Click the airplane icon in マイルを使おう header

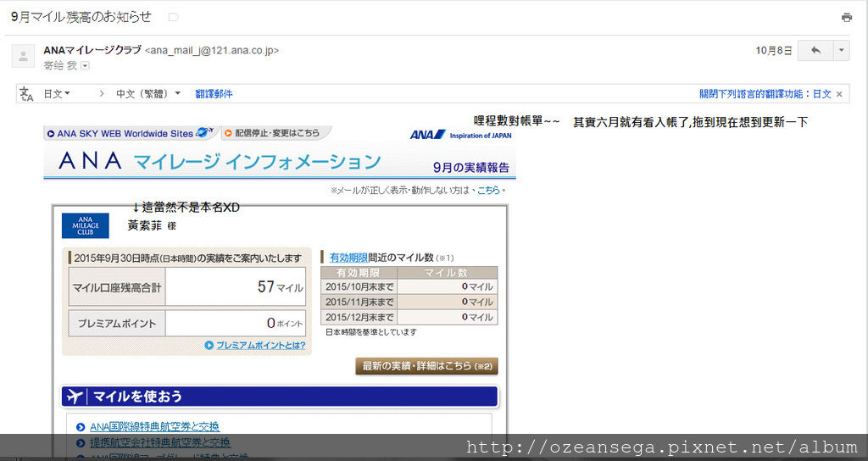click(75, 397)
